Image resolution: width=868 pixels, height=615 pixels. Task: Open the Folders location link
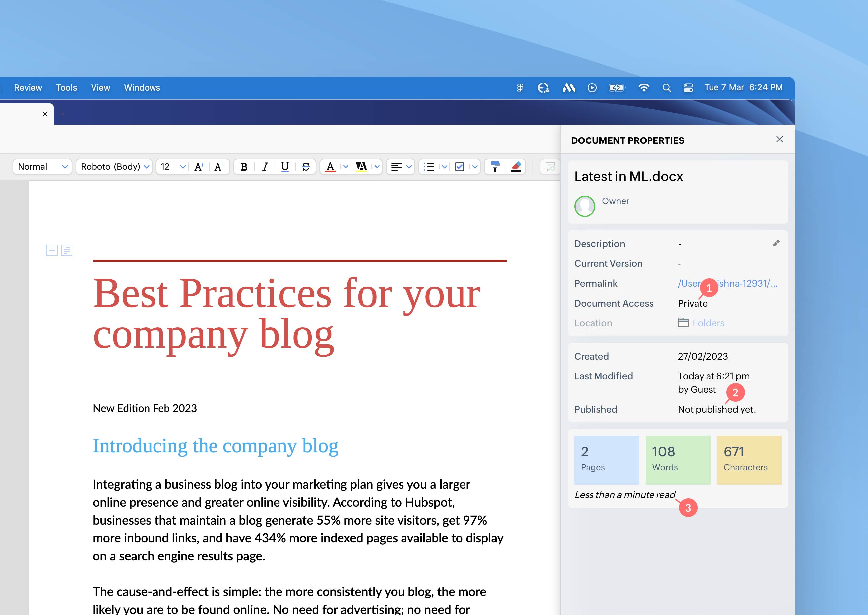click(x=708, y=323)
